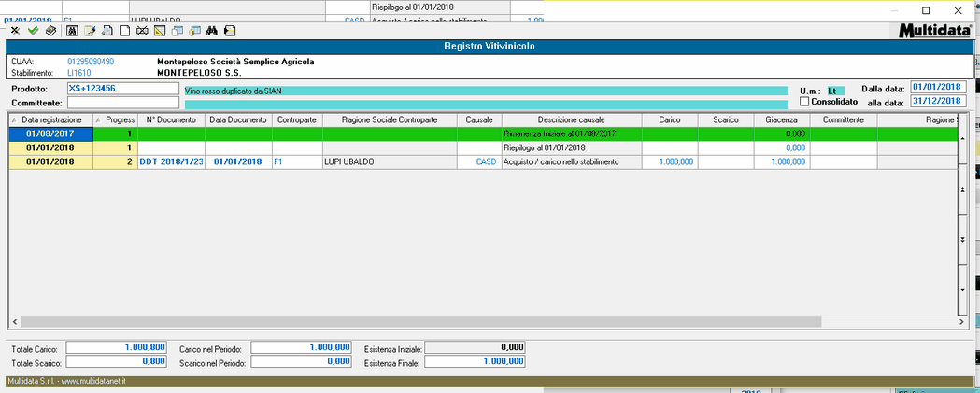This screenshot has width=980, height=393.
Task: Click the LUPI UBALDO cell in grid
Action: pos(390,161)
